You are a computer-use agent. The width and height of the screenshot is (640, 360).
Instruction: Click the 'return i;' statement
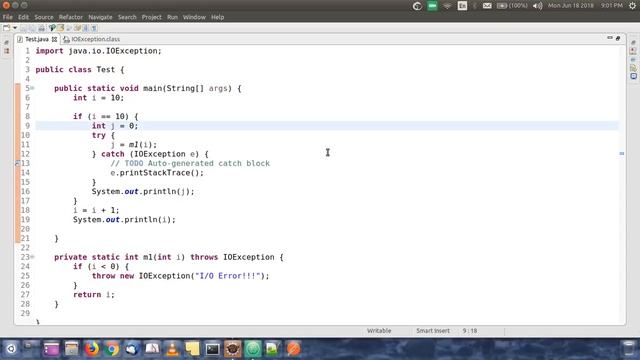click(x=94, y=295)
